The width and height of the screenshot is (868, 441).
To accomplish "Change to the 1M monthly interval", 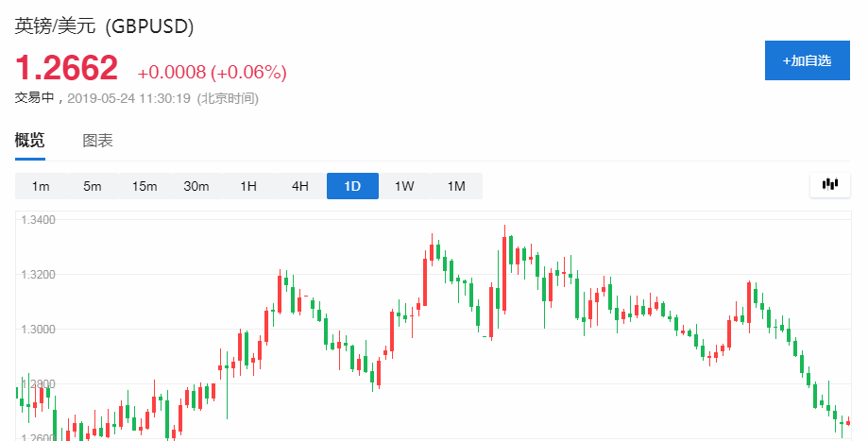I will [x=456, y=186].
